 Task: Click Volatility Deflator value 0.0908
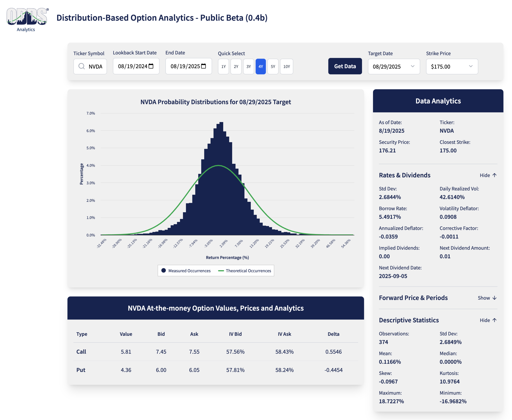pos(448,217)
